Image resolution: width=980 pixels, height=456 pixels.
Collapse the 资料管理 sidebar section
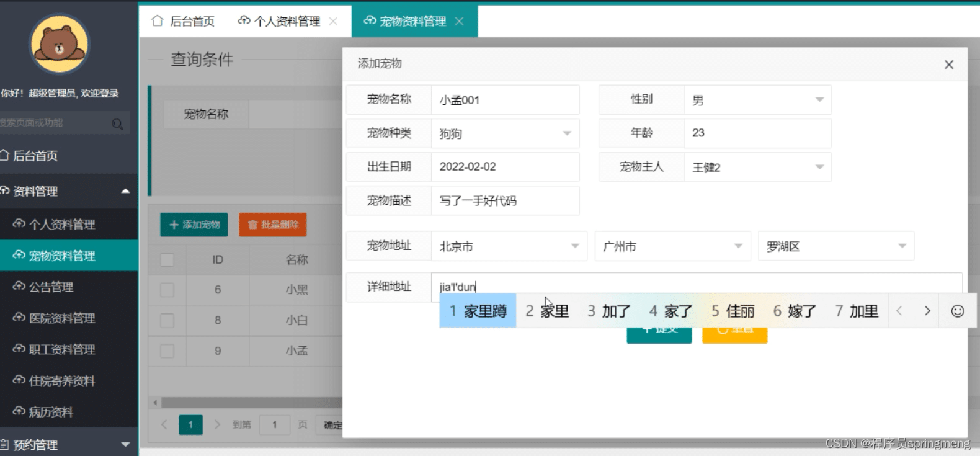point(69,191)
